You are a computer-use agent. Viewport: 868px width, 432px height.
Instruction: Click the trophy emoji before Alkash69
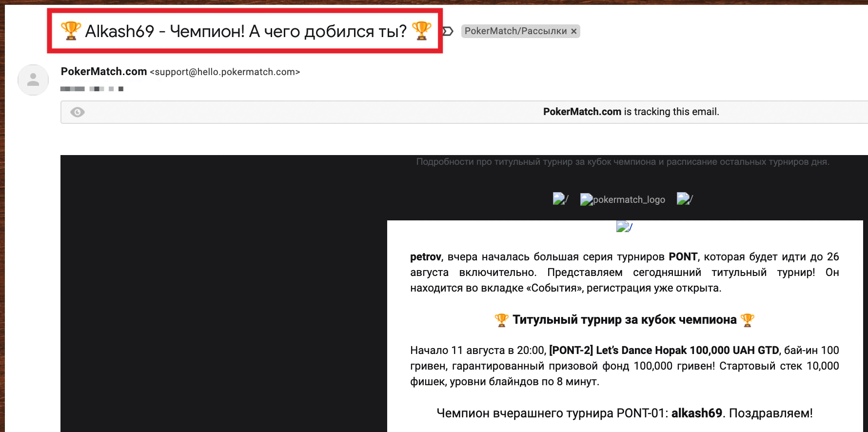tap(71, 31)
